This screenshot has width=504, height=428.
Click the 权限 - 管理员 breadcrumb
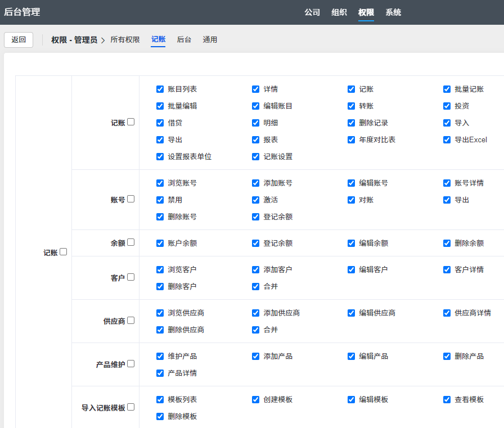pyautogui.click(x=74, y=40)
